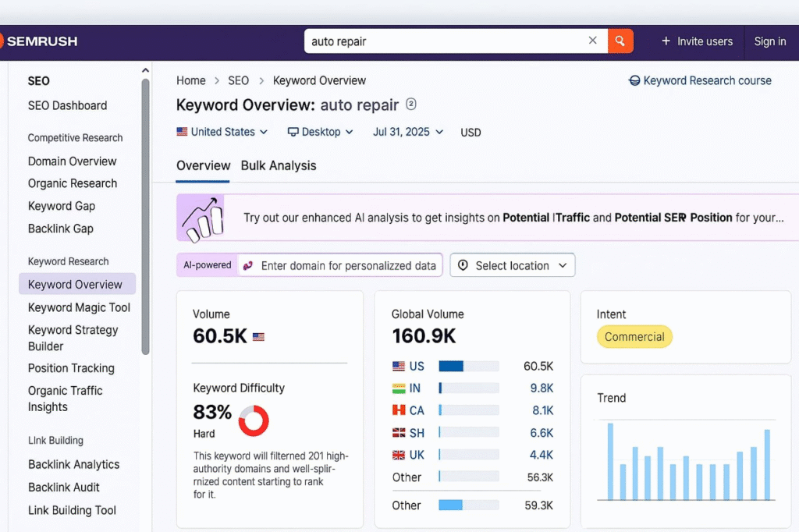Image resolution: width=799 pixels, height=532 pixels.
Task: Click the plus icon beside Invite users
Action: pos(666,41)
